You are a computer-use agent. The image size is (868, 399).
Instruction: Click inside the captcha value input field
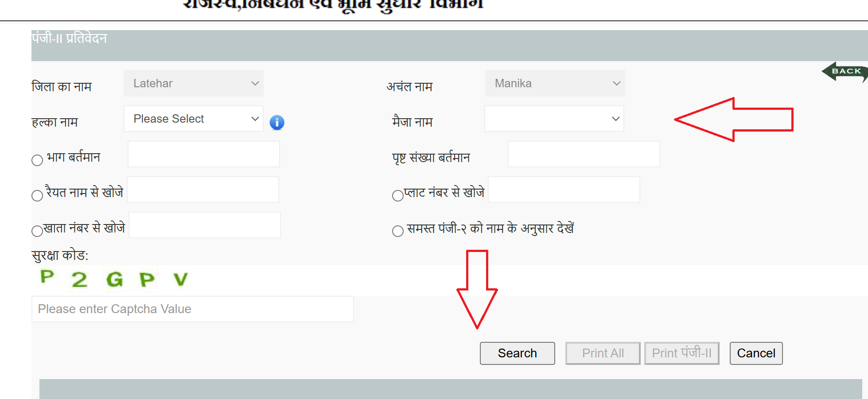pyautogui.click(x=192, y=309)
